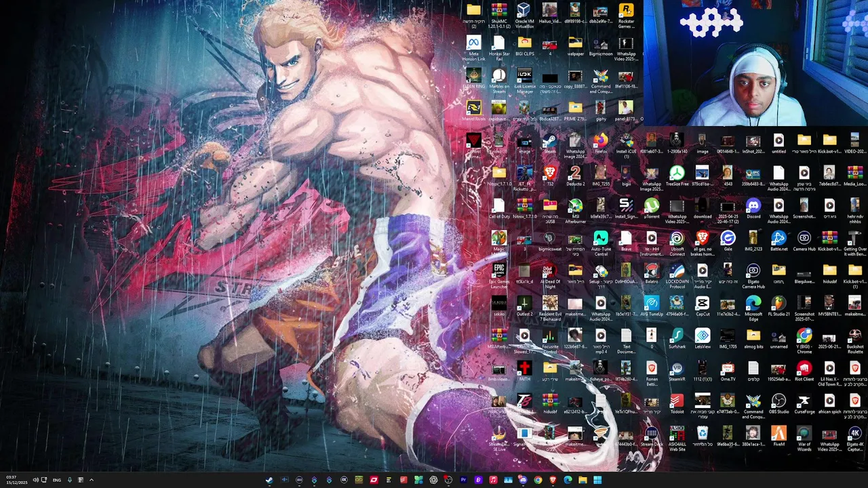Screen dimensions: 868x488
Task: Open LOCKDOWN Protocol shortcut
Action: pos(677,276)
